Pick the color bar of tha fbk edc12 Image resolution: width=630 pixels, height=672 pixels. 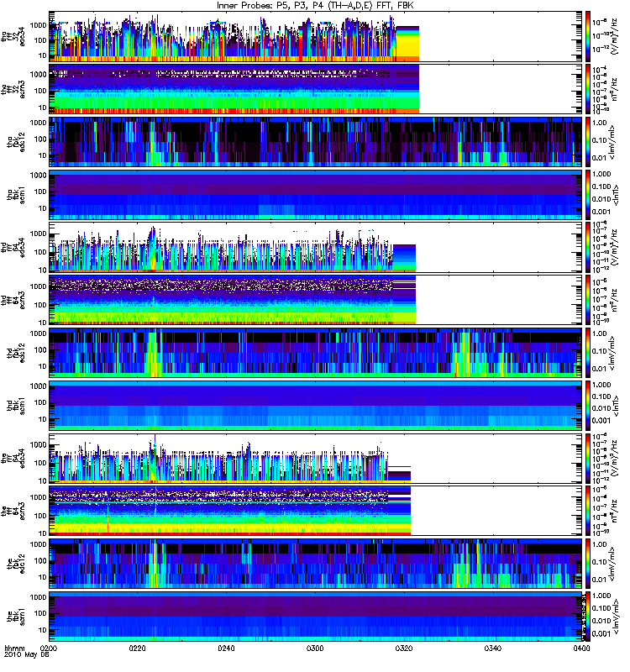point(588,142)
